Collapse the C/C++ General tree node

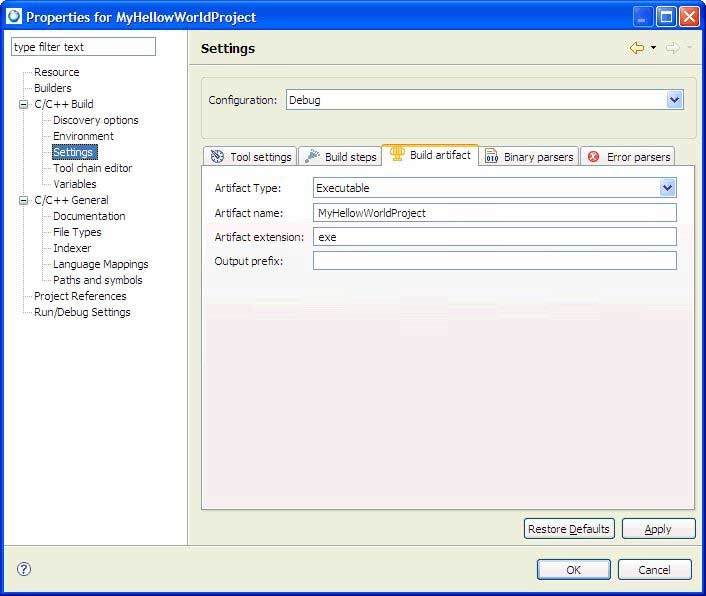click(x=23, y=200)
